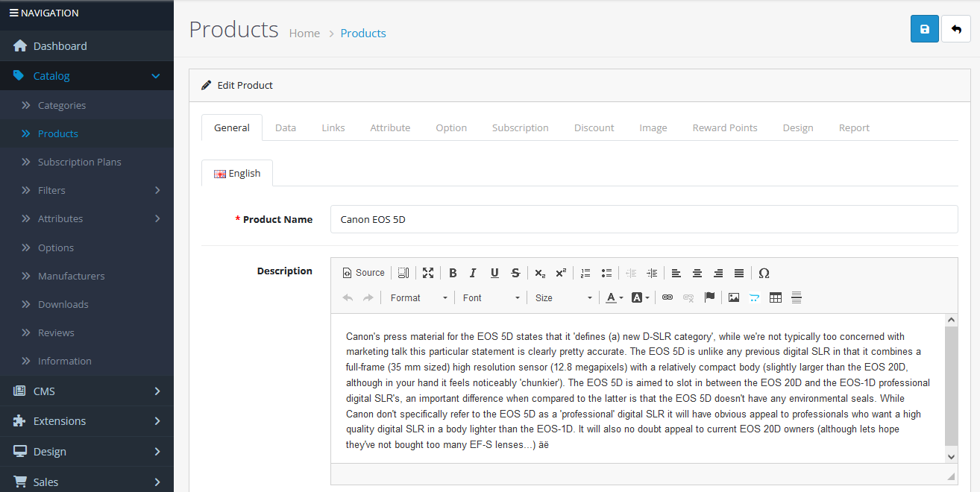
Task: Switch to the Discount tab
Action: pos(594,127)
